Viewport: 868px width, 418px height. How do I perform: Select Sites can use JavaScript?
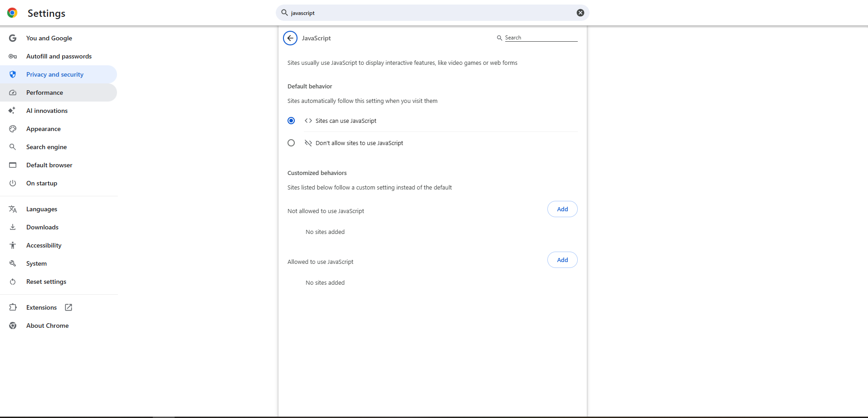pyautogui.click(x=291, y=121)
